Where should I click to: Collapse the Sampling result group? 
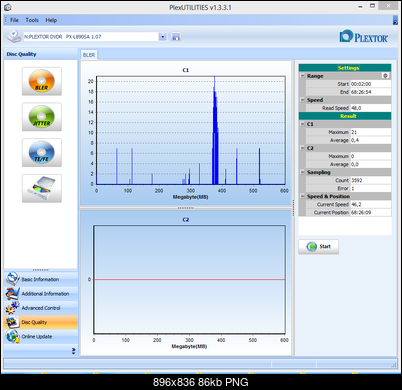[302, 172]
